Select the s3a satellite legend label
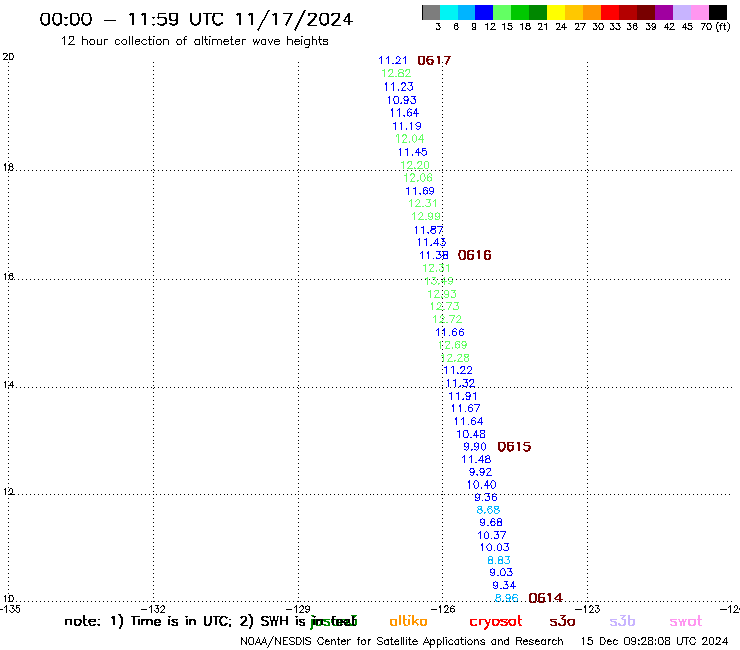Viewport: 740px width, 650px height. pos(562,622)
